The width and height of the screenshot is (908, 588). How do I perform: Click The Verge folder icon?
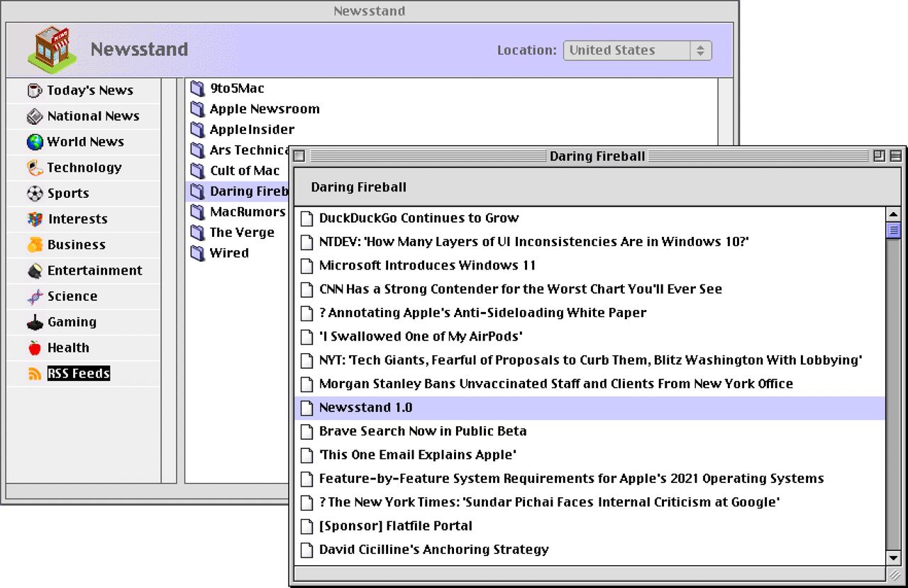(197, 233)
